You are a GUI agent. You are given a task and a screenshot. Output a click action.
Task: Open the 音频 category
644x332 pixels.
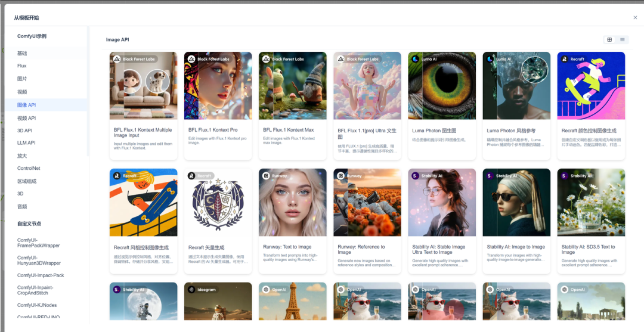46,206
